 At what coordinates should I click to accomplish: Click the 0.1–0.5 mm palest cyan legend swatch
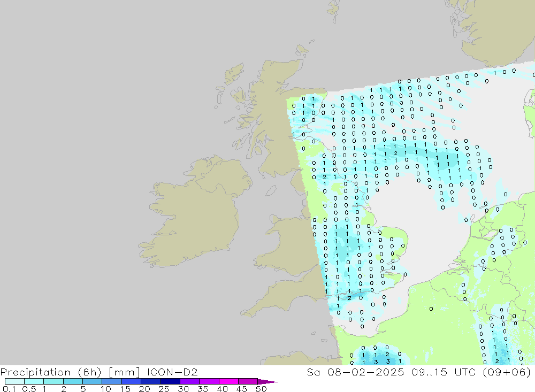point(14,381)
